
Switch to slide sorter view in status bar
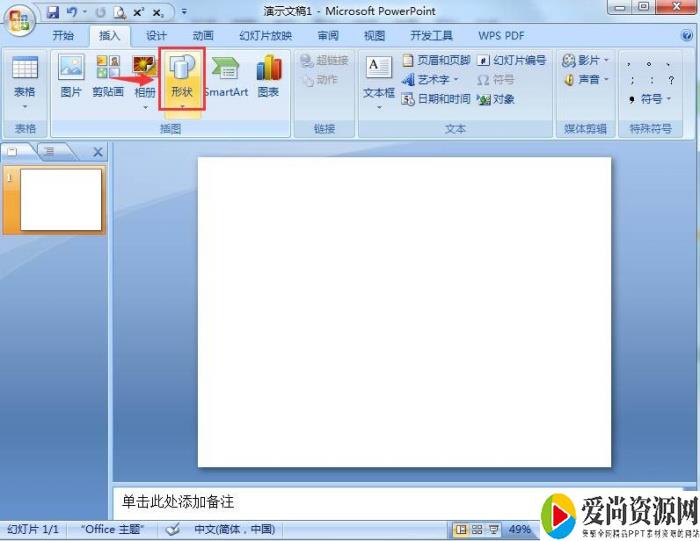(477, 529)
